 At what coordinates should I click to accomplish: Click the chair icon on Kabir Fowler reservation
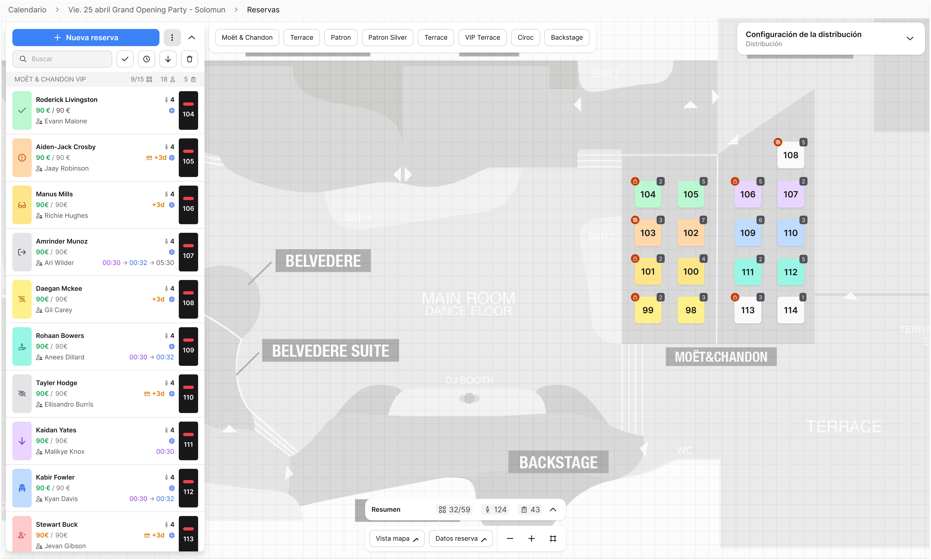click(21, 488)
